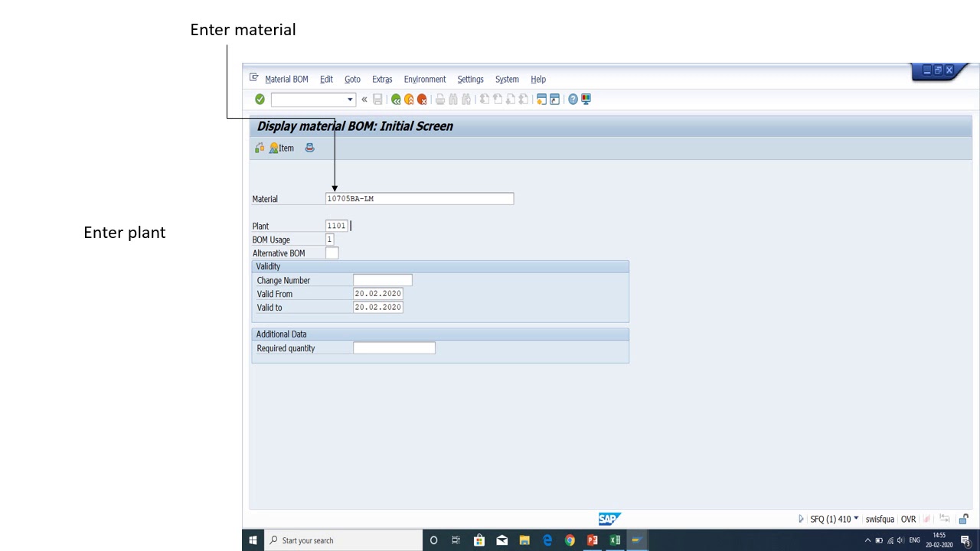Viewport: 980px width, 551px height.
Task: Click the Change Number input field
Action: [383, 280]
